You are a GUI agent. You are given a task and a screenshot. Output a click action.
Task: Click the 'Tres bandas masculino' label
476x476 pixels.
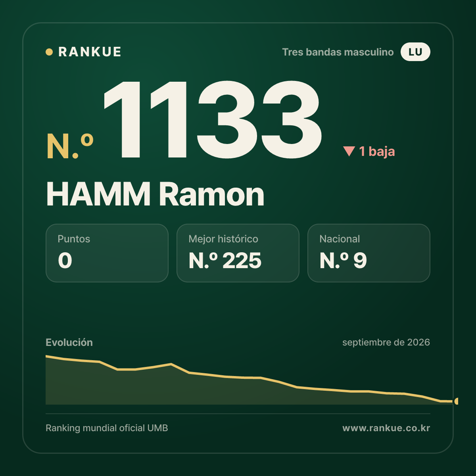point(338,52)
